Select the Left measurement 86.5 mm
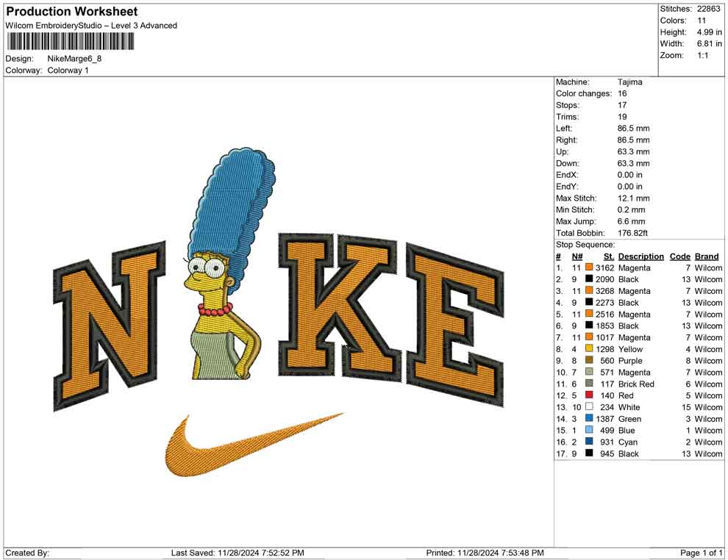The width and height of the screenshot is (728, 560). [x=633, y=129]
